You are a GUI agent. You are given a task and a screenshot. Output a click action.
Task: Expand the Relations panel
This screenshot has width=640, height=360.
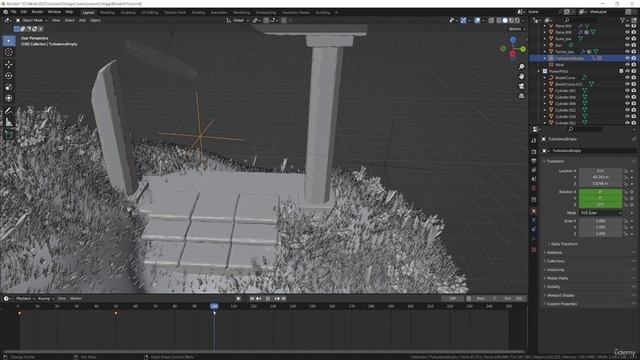pyautogui.click(x=554, y=253)
